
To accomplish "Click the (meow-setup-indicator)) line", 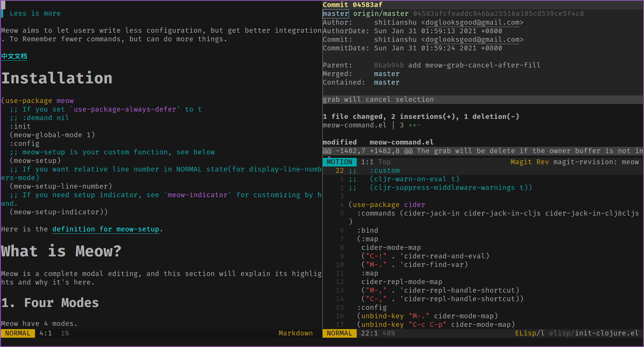I will point(59,212).
